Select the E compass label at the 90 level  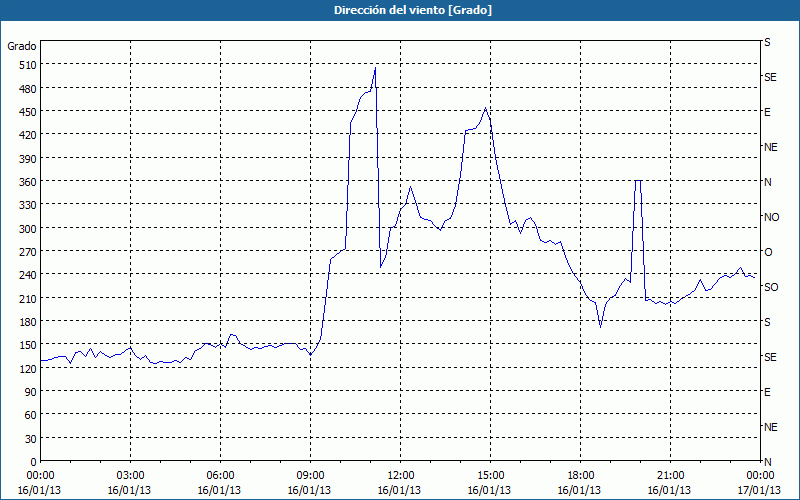click(767, 392)
